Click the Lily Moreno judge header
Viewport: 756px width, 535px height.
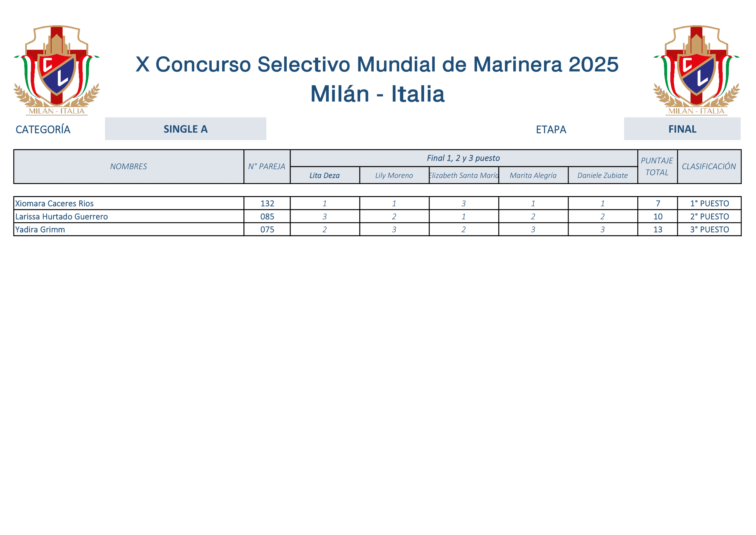tap(394, 175)
